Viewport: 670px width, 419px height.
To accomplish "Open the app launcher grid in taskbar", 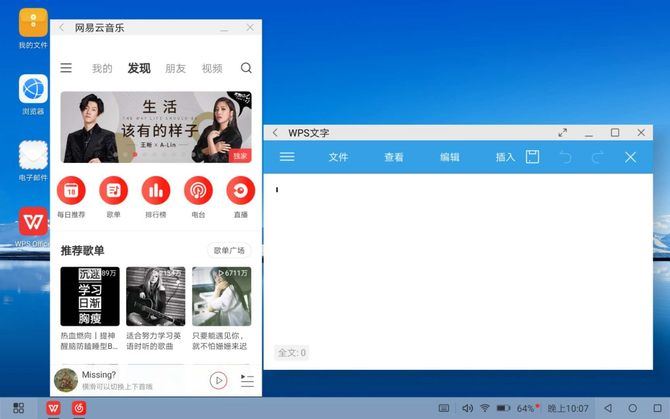I will (18, 408).
